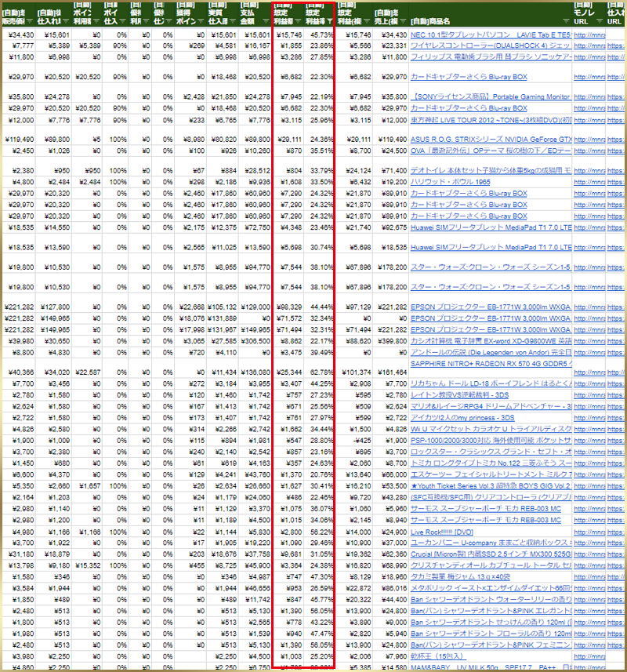This screenshot has width=627, height=672.
Task: Select the cell showing ¥399,800
Action: coord(390,341)
